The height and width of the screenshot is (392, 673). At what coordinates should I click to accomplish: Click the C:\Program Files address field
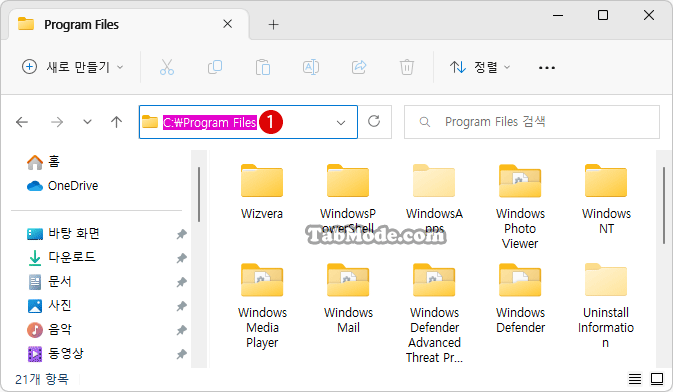point(248,122)
